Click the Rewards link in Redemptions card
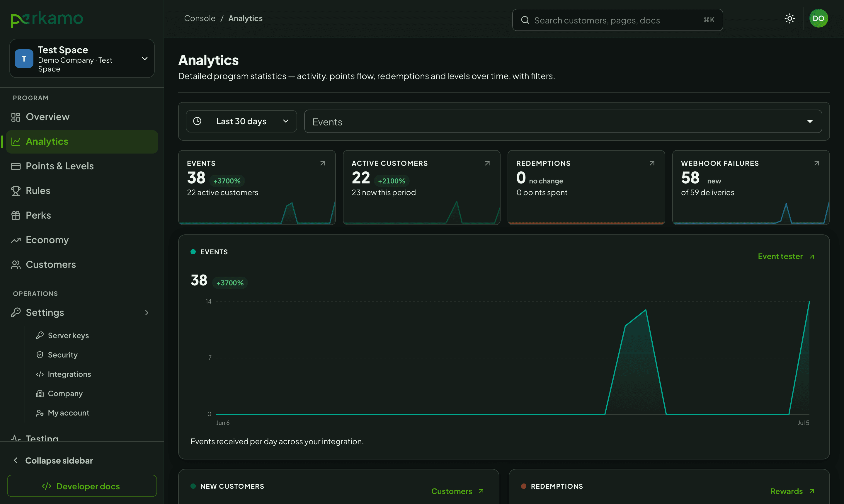This screenshot has height=504, width=844. click(x=792, y=491)
